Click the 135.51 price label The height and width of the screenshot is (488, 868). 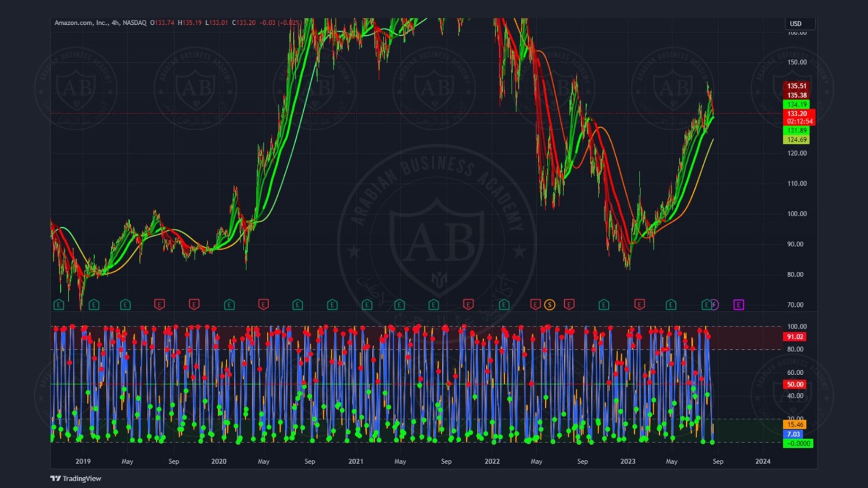tap(797, 86)
